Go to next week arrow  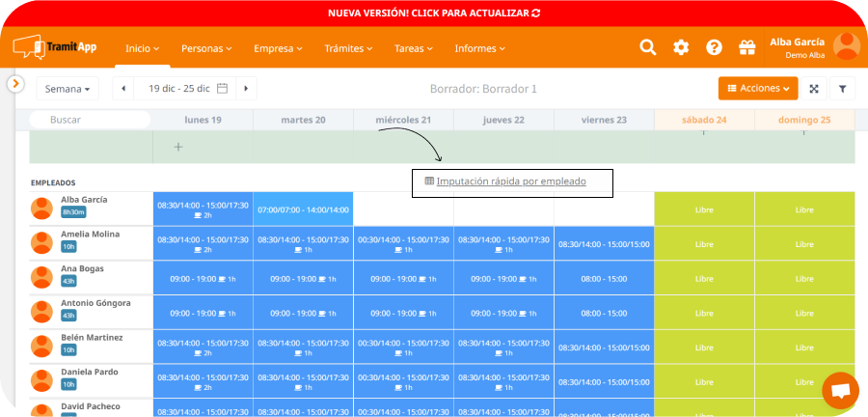[x=247, y=89]
